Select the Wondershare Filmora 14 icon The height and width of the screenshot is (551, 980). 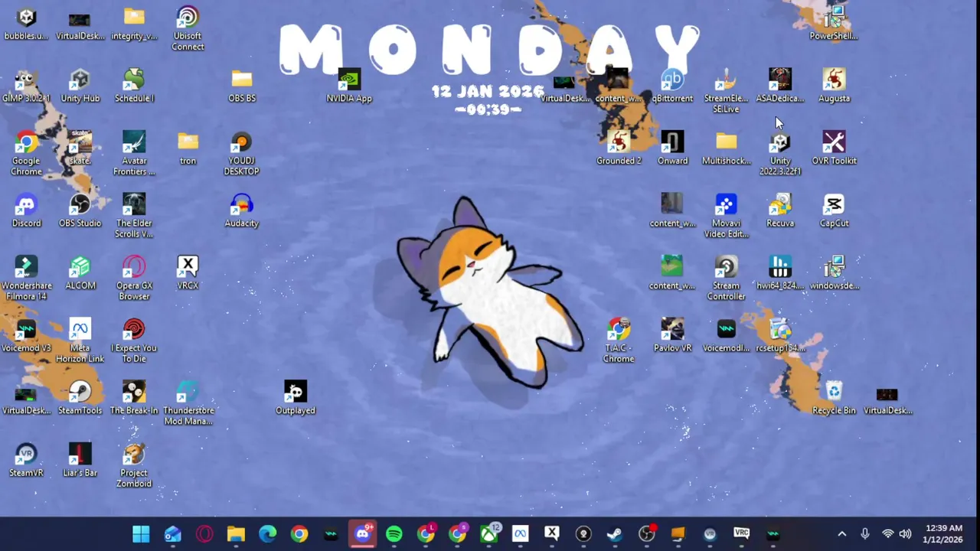26,279
